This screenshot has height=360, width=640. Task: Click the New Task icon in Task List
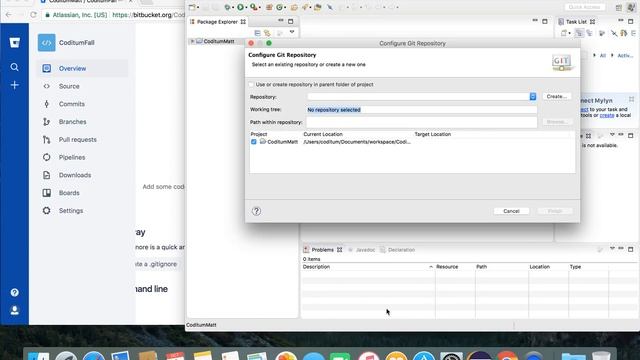(x=564, y=33)
